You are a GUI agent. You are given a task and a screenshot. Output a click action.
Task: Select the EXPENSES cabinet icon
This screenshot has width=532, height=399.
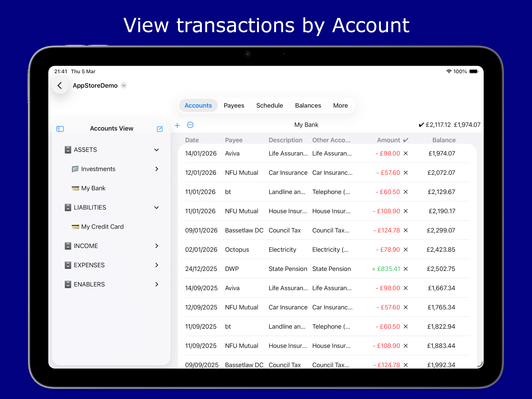point(68,265)
